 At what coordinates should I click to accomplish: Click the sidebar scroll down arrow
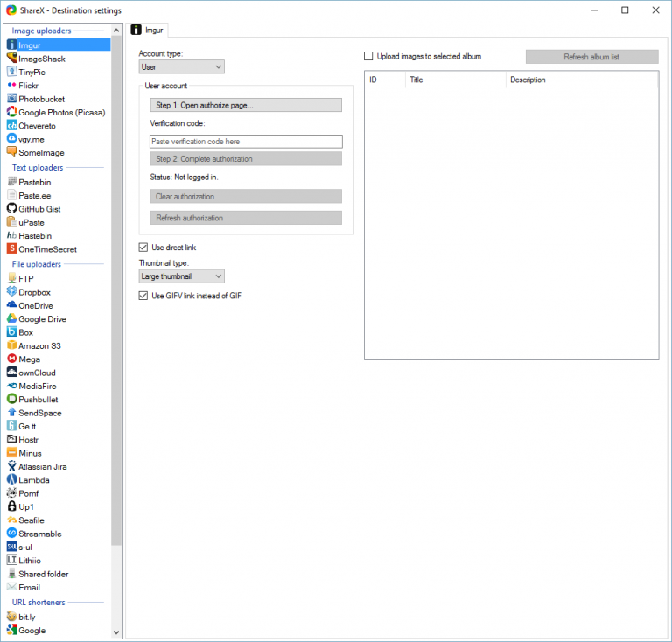click(x=116, y=632)
